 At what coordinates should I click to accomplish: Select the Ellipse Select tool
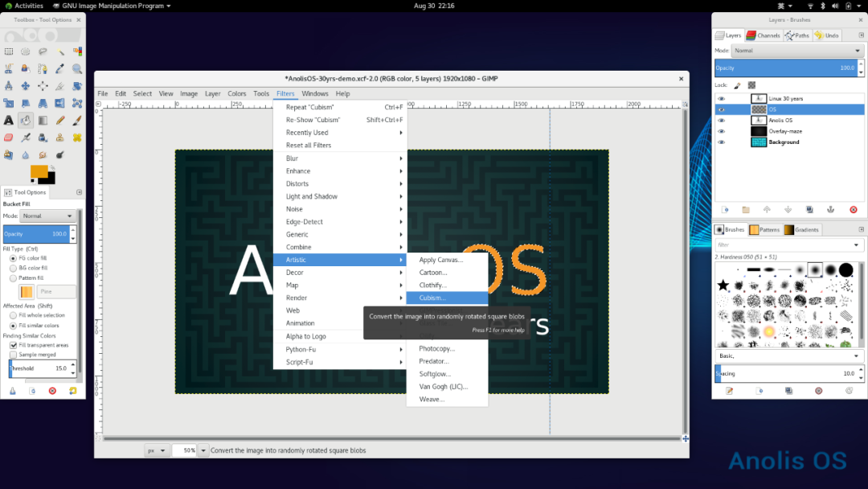point(26,51)
